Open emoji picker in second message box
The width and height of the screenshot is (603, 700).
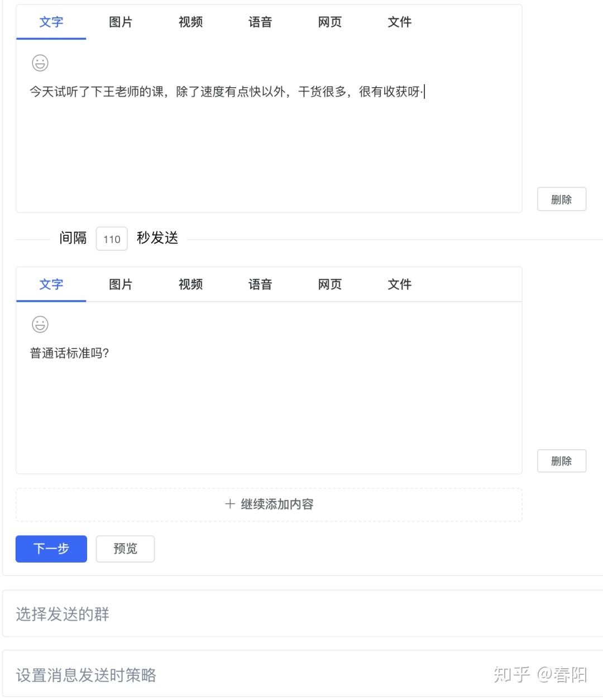40,324
